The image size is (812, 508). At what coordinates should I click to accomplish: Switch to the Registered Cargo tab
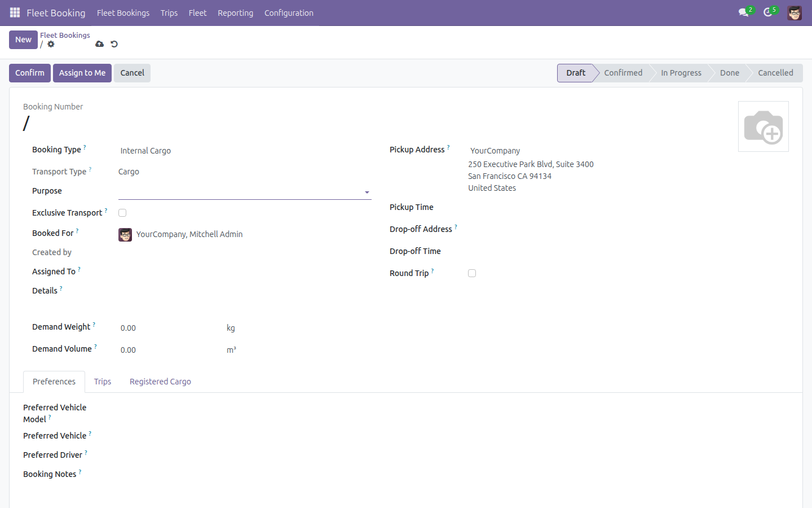pos(160,382)
